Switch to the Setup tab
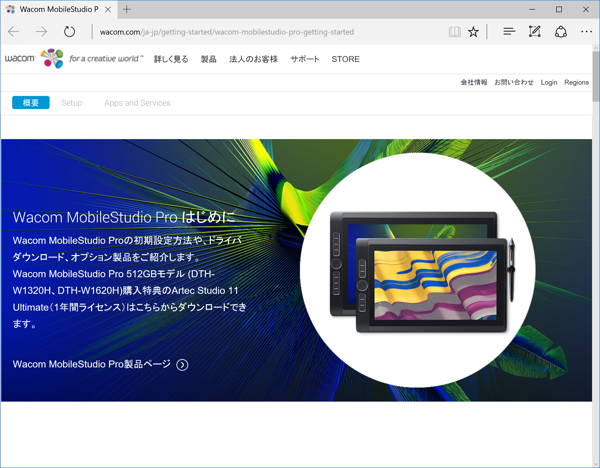The image size is (600, 468). coord(72,103)
